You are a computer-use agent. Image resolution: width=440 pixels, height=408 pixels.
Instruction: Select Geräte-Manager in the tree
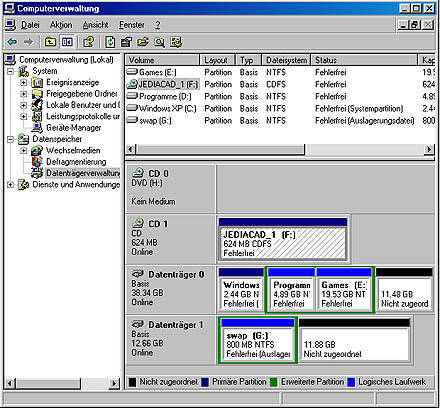point(74,128)
